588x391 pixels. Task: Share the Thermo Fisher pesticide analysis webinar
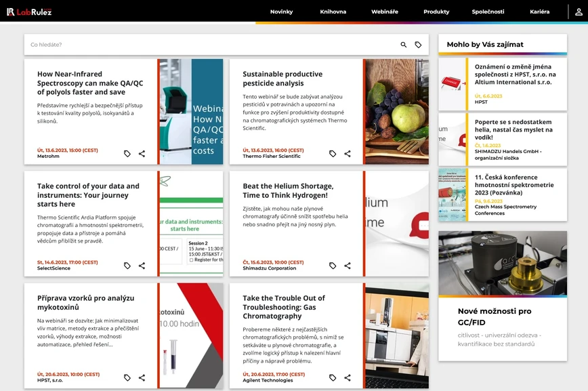(x=348, y=153)
